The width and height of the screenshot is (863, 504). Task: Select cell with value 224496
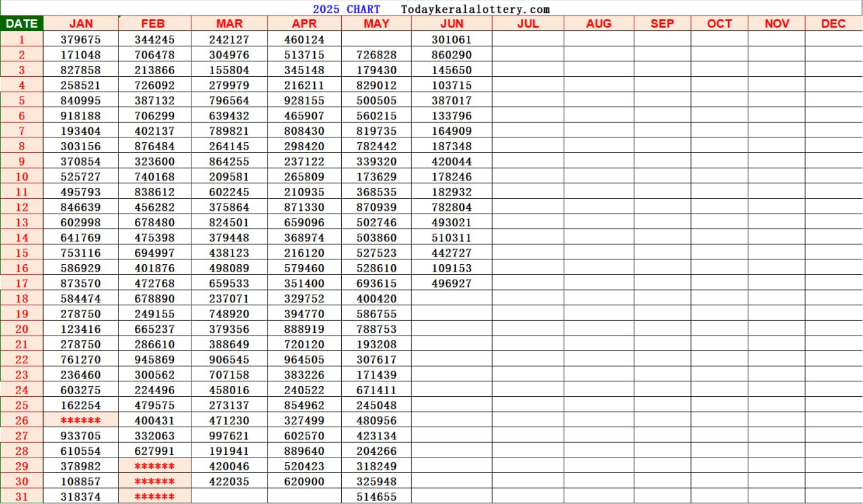coord(154,390)
